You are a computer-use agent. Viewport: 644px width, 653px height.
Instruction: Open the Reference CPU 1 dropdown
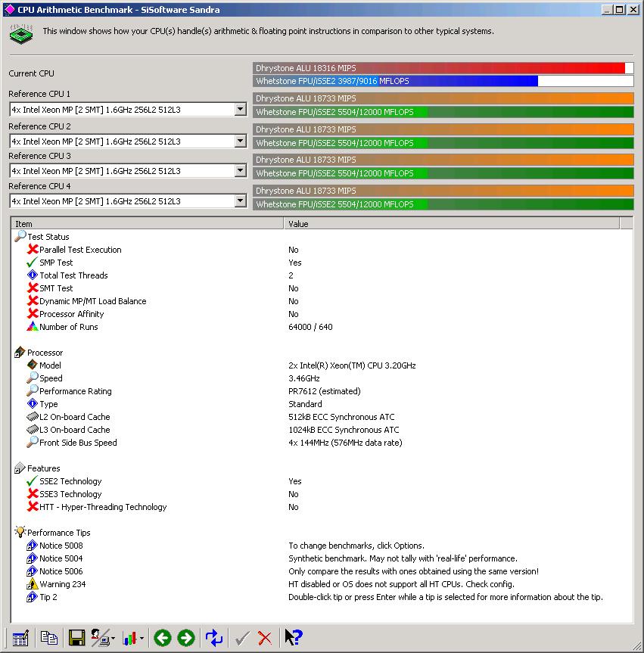click(x=241, y=110)
